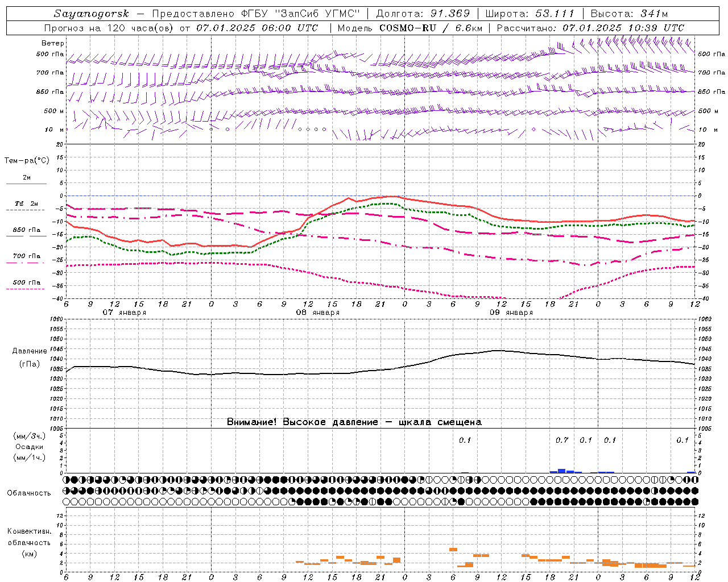Click the 'Ветер' wind panel label
The height and width of the screenshot is (582, 728).
click(x=53, y=43)
